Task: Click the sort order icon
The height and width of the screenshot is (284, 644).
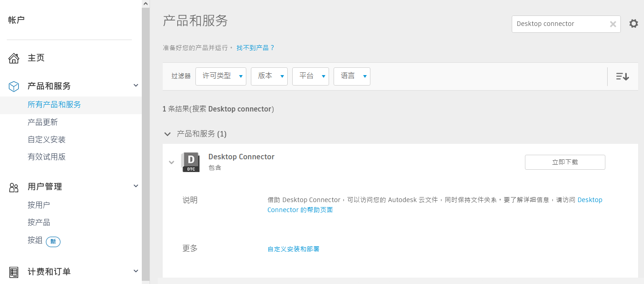Action: (622, 76)
